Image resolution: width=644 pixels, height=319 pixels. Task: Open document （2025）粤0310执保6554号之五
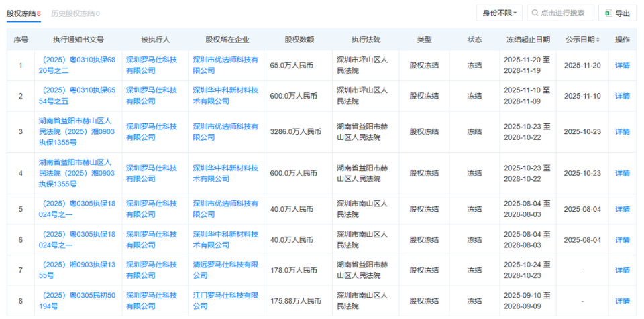pyautogui.click(x=78, y=96)
